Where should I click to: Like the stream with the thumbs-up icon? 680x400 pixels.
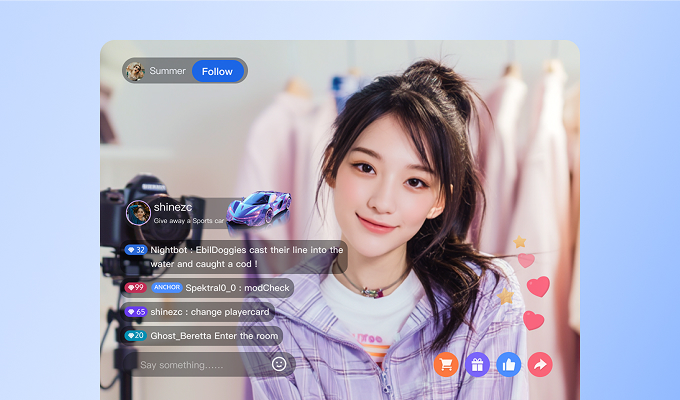pyautogui.click(x=509, y=364)
